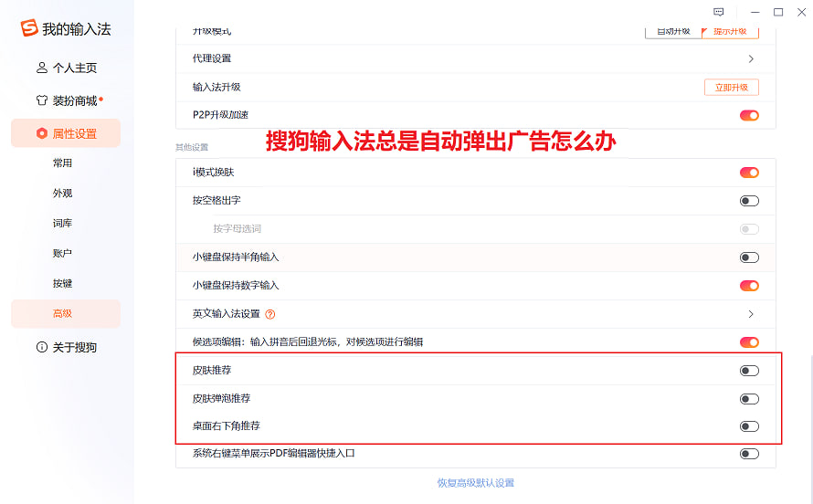Click the 输入法升级 row label
The image size is (813, 504).
pos(216,87)
